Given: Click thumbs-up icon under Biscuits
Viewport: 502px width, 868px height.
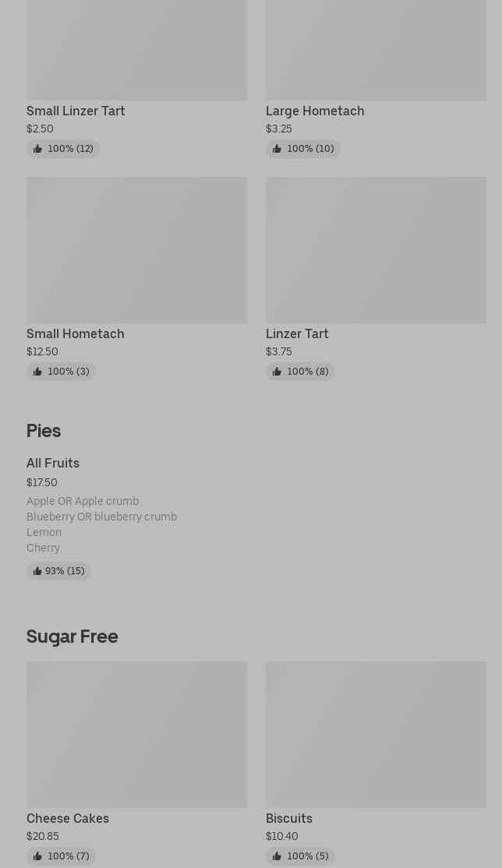Looking at the screenshot, I should 277,856.
